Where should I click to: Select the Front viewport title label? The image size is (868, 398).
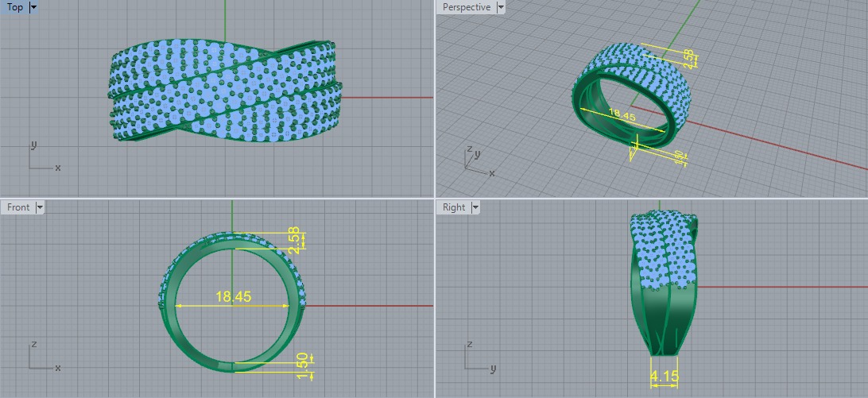[18, 207]
